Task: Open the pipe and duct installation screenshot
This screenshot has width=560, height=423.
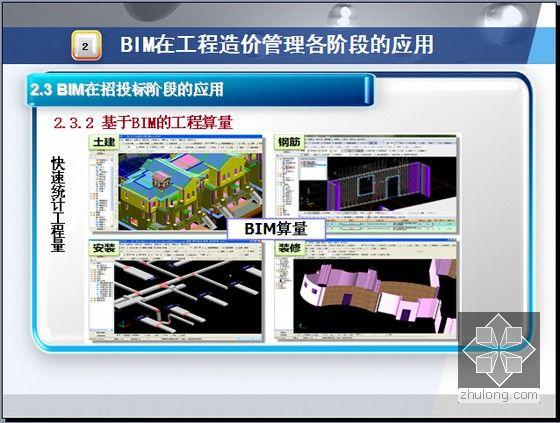Action: [x=175, y=290]
